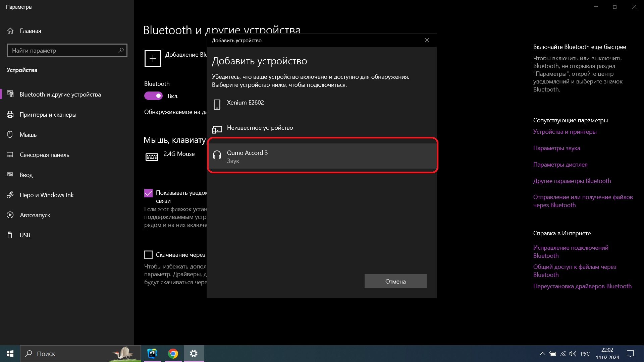Open Ввод settings page
Viewport: 644px width, 362px height.
click(x=67, y=175)
